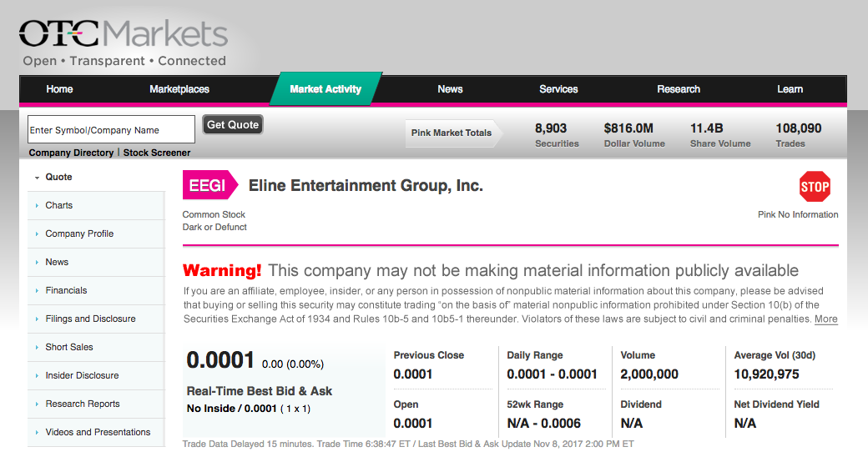Click the Get Quote button
The height and width of the screenshot is (462, 868).
pyautogui.click(x=233, y=124)
